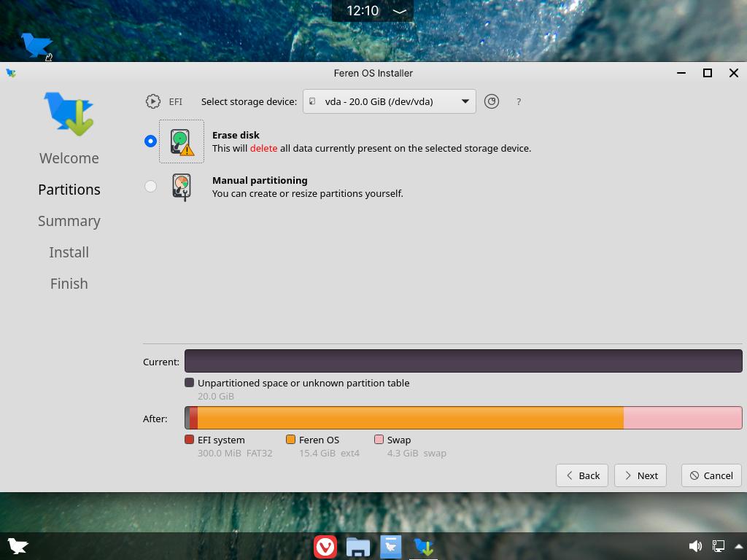Click the unpartitioned space dark swatch
Image resolution: width=747 pixels, height=560 pixels.
pos(189,382)
